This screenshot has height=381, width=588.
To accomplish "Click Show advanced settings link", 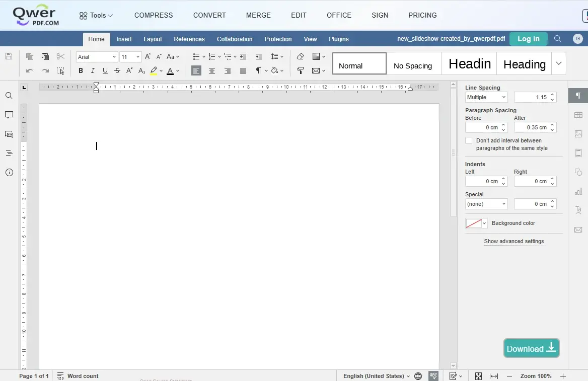I will 514,241.
